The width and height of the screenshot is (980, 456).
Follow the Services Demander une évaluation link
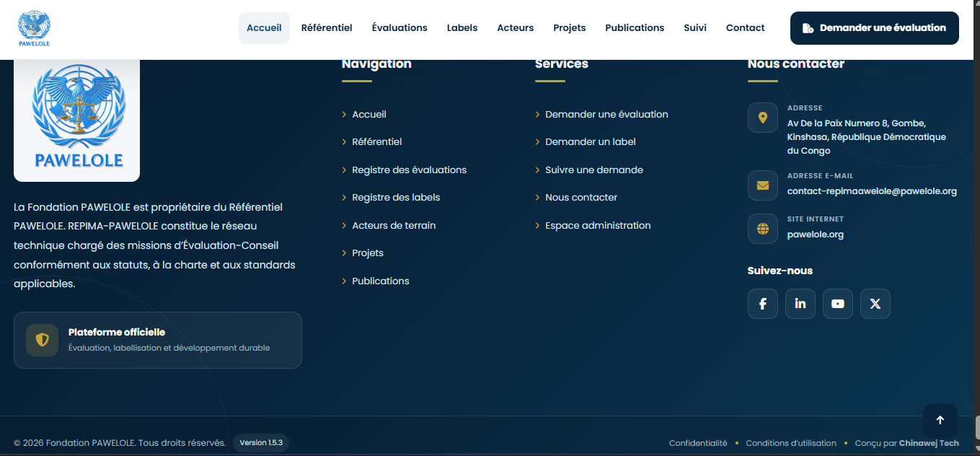(x=606, y=115)
